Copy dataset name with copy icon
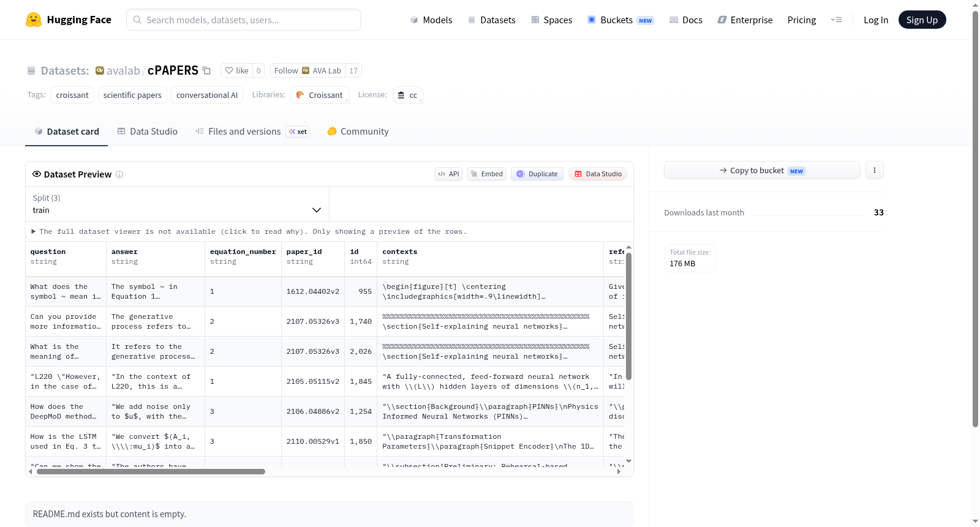This screenshot has height=527, width=980. 207,70
